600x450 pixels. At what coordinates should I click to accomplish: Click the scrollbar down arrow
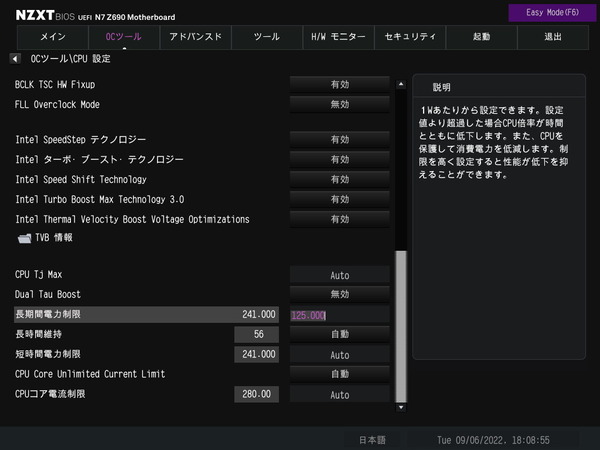(x=402, y=407)
